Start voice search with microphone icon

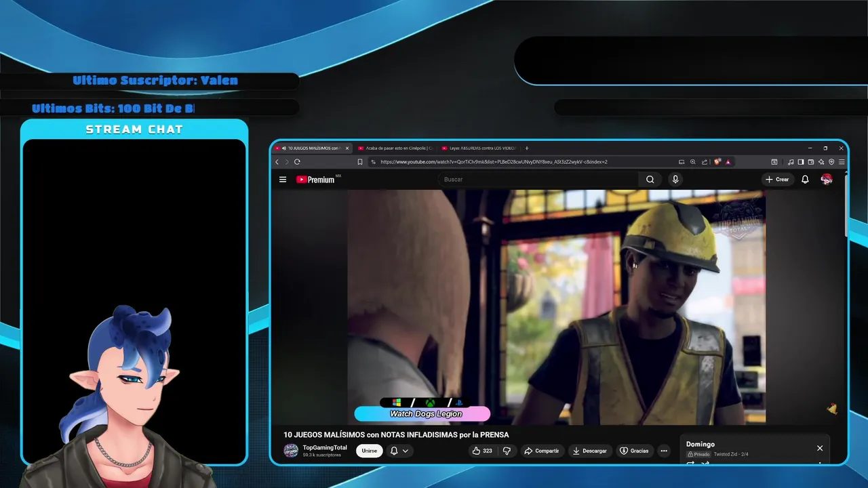tap(675, 180)
